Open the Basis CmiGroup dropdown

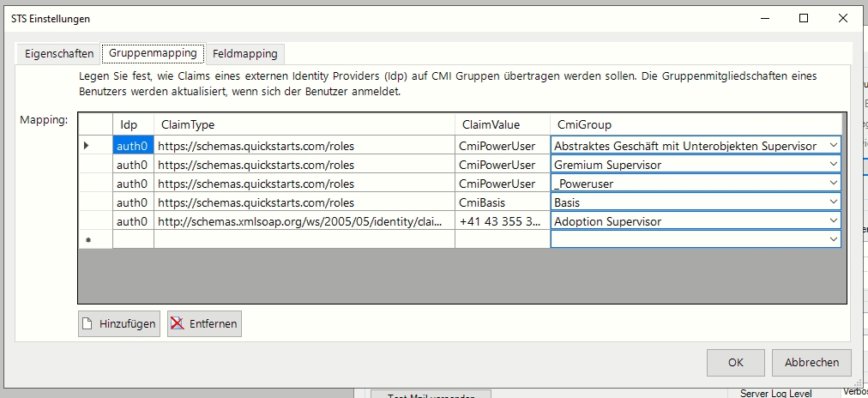(833, 202)
